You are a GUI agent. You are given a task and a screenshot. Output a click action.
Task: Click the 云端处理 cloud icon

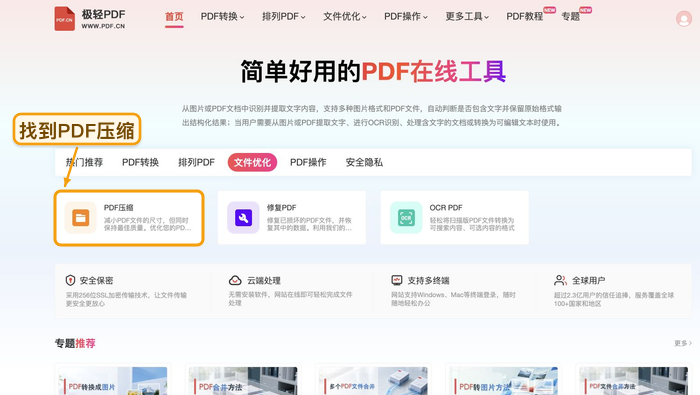point(235,280)
